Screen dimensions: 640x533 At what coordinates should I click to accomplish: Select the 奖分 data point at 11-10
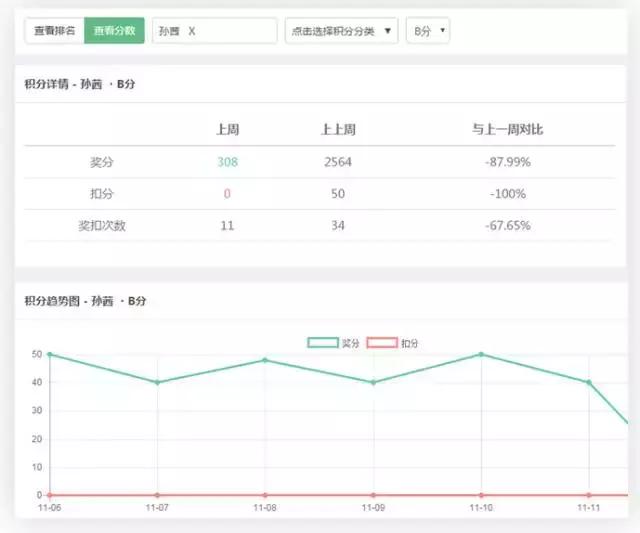click(481, 354)
